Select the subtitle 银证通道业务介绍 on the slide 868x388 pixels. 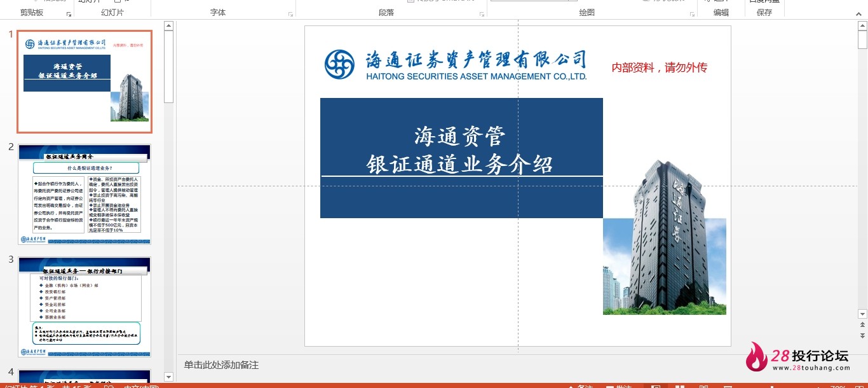point(460,164)
